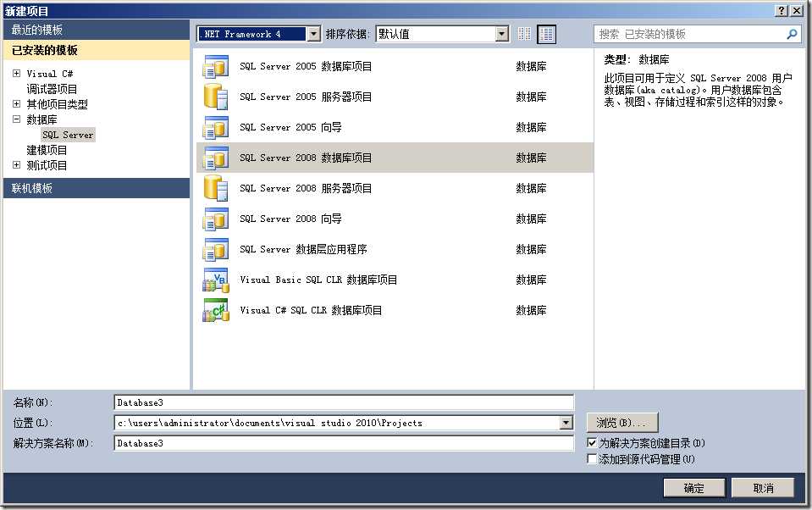Viewport: 812px width, 510px height.
Task: Select 调试器项目 tree item
Action: 52,89
